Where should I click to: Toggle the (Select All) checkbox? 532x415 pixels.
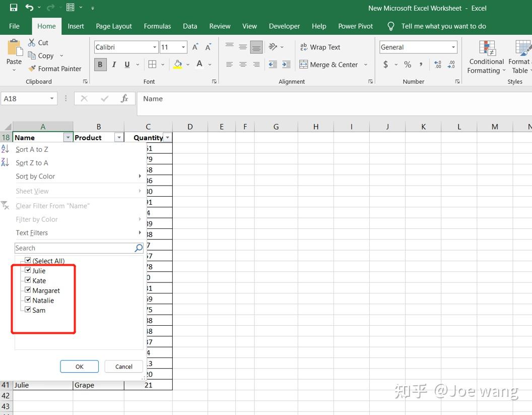[x=28, y=261]
